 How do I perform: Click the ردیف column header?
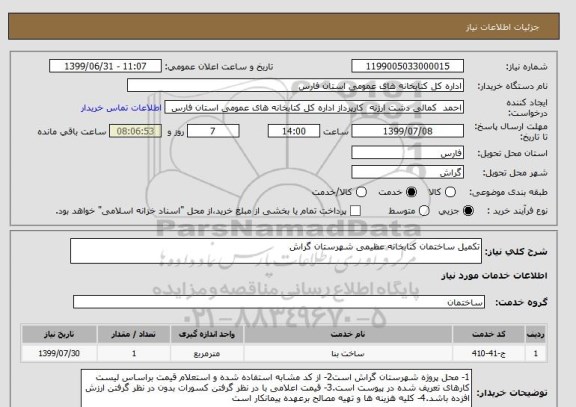coord(536,334)
